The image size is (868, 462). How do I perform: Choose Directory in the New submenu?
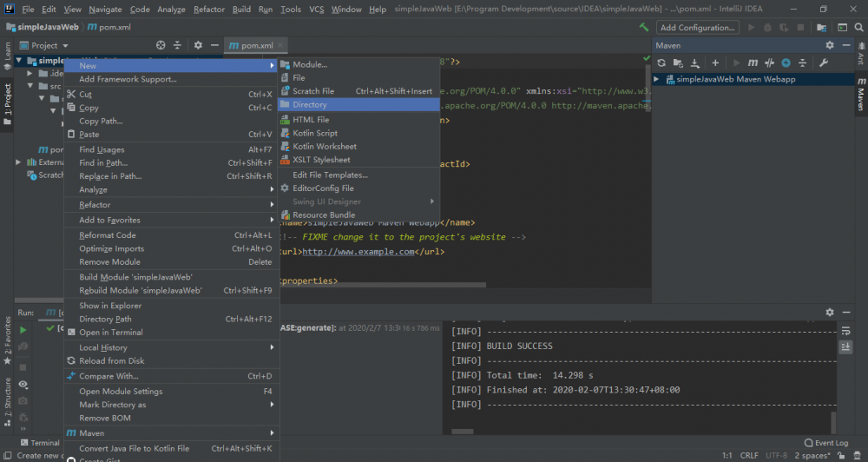[x=359, y=105]
